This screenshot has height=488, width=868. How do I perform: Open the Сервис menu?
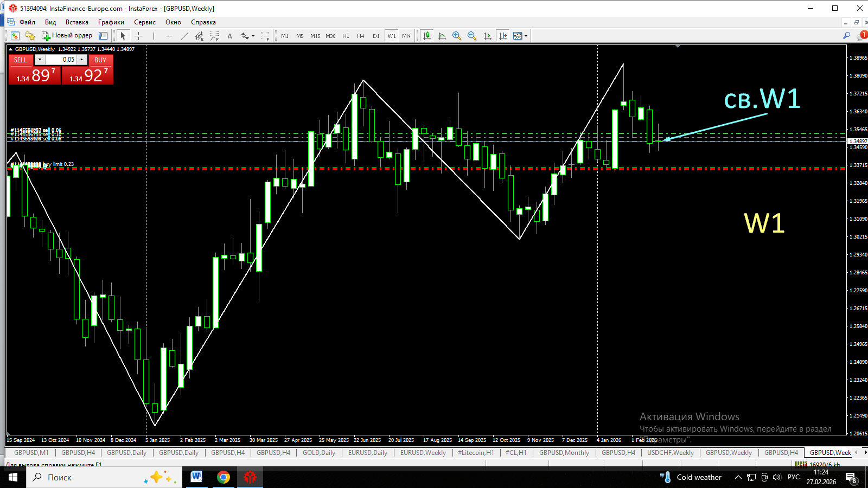(x=145, y=22)
